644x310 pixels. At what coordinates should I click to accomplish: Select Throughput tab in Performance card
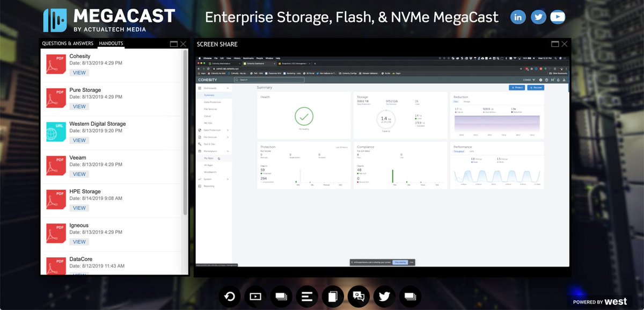[x=459, y=151]
